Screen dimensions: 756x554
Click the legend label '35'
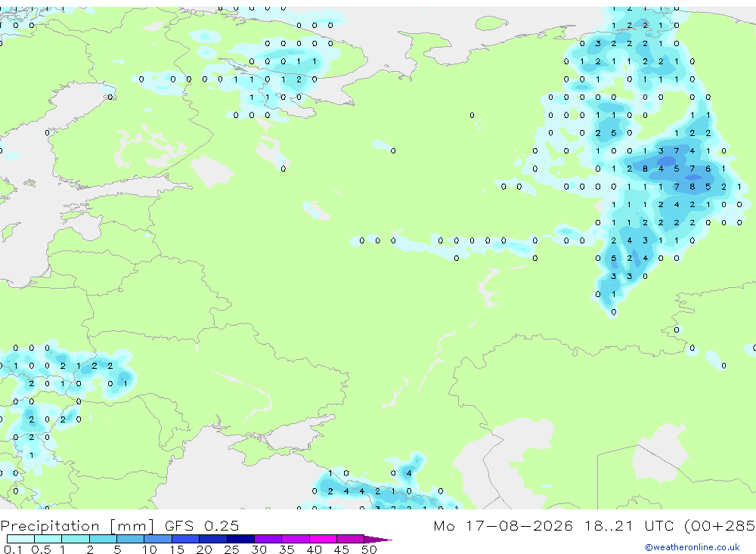tap(287, 549)
